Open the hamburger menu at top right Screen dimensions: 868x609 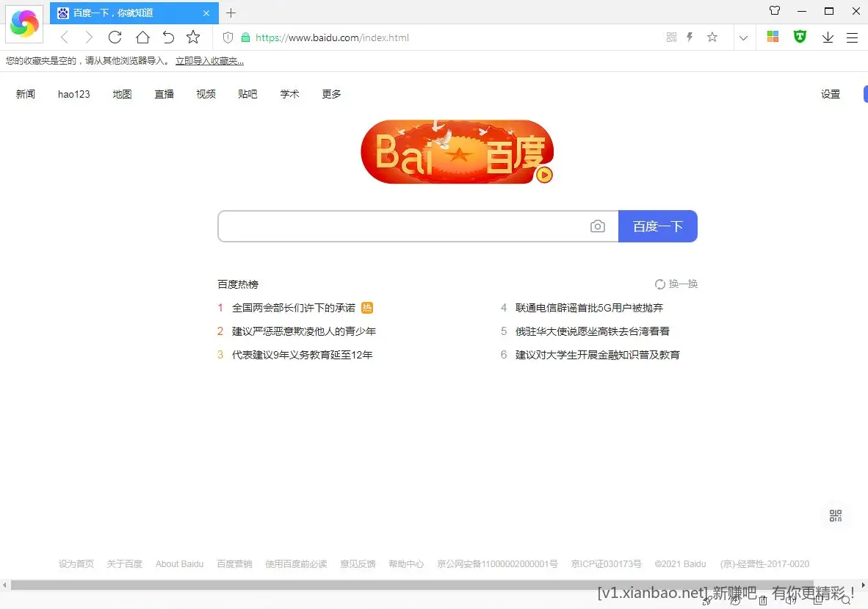click(x=852, y=37)
